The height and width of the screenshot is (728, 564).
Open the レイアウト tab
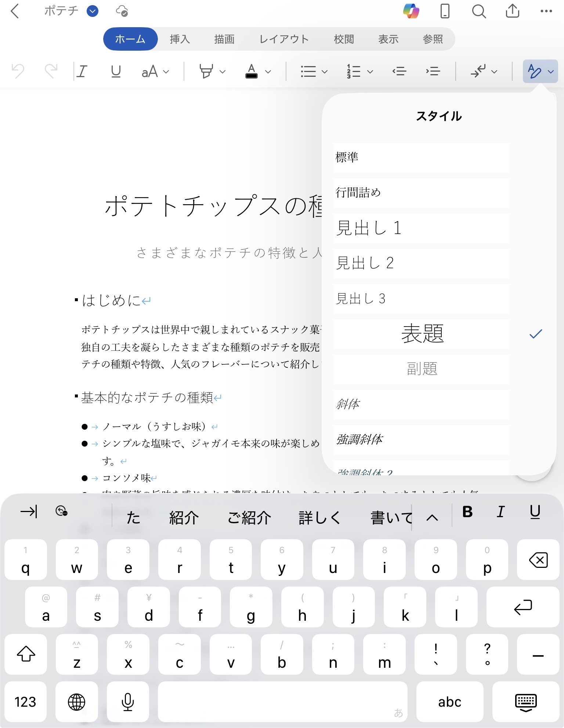click(284, 39)
